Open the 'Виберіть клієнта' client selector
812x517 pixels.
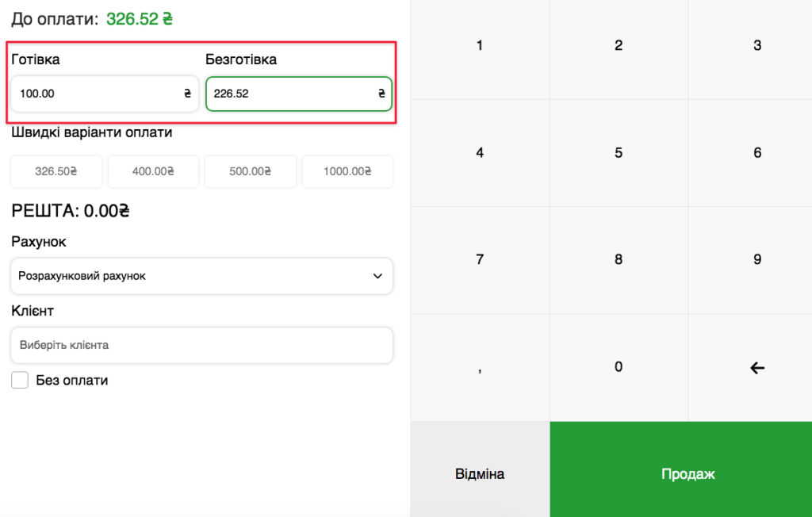tap(202, 346)
